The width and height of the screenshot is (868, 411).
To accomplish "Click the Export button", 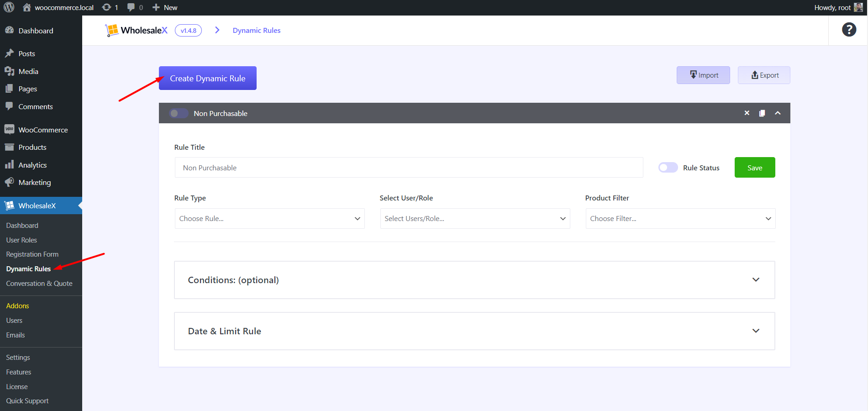I will (764, 75).
